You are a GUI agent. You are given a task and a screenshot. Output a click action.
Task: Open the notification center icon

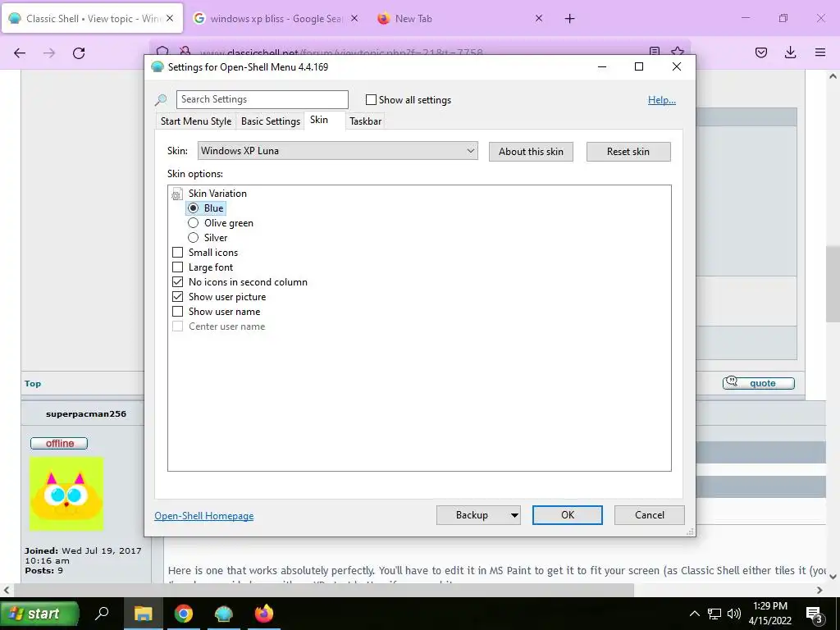(x=815, y=614)
